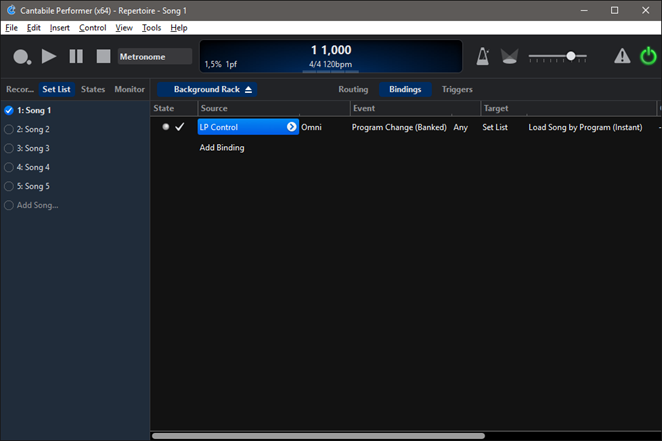
Task: Maximize the Cantabile window
Action: 615,11
